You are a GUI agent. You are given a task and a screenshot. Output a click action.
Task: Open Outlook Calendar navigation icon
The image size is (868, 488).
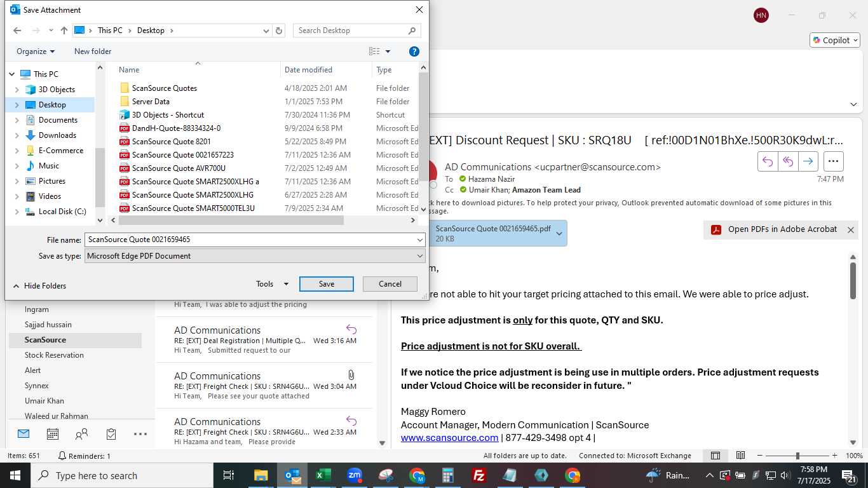pyautogui.click(x=53, y=434)
